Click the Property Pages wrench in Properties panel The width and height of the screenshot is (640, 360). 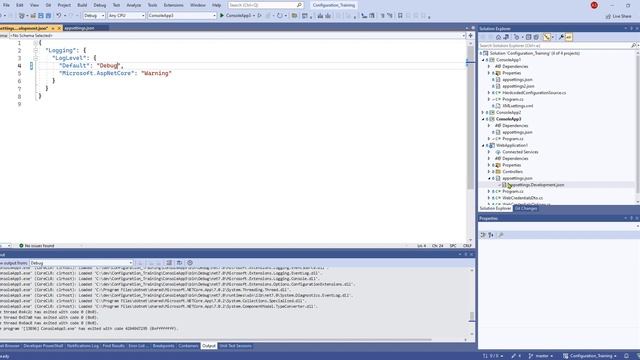[x=501, y=235]
